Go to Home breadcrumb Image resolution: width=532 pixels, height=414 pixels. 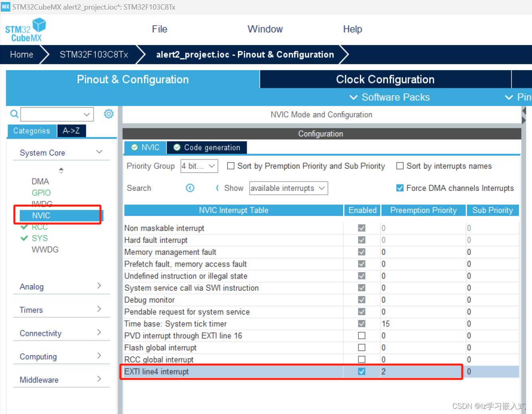pyautogui.click(x=22, y=55)
